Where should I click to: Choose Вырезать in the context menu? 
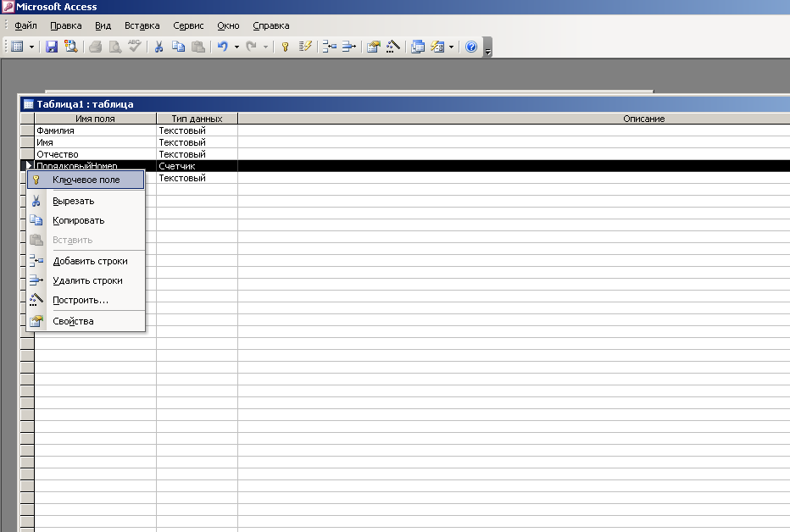[86, 201]
